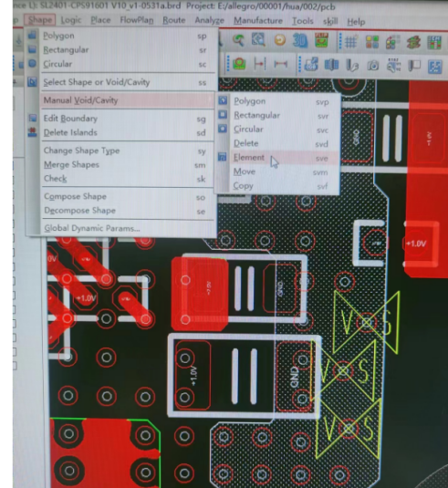Click the camera snapshot toolbar icon
The width and height of the screenshot is (448, 488).
tap(372, 66)
